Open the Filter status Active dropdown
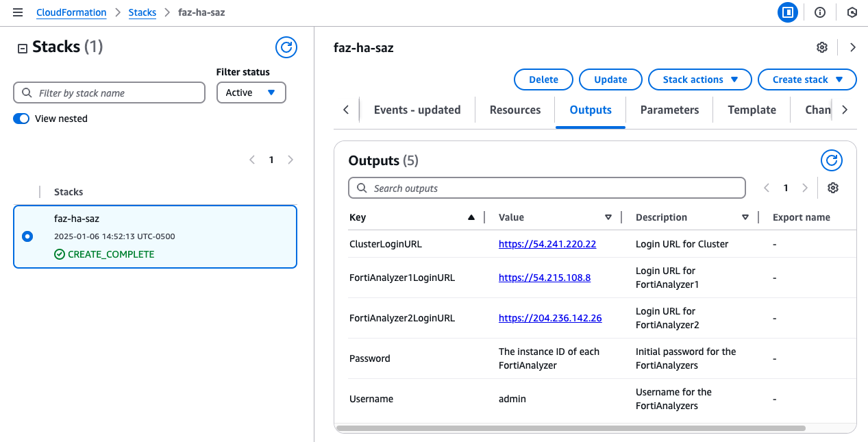 pyautogui.click(x=251, y=93)
